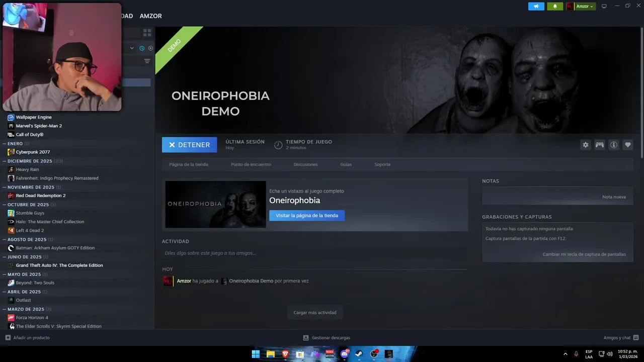The height and width of the screenshot is (362, 644).
Task: Select Beyond: Two Souls
Action: [35, 283]
